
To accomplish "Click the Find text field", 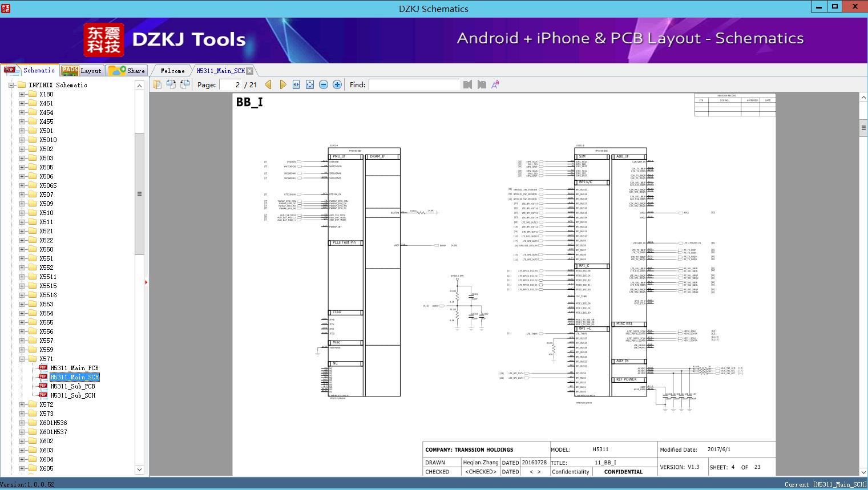I will tap(414, 84).
